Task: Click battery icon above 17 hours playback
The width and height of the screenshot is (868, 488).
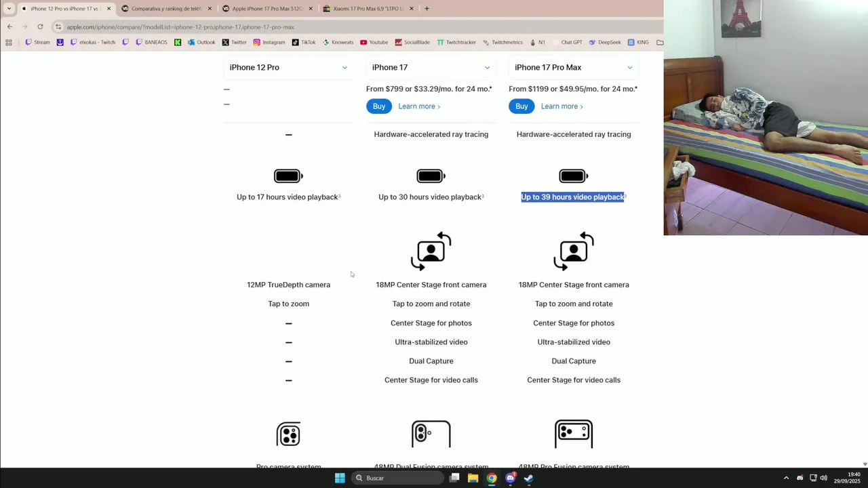Action: 288,176
